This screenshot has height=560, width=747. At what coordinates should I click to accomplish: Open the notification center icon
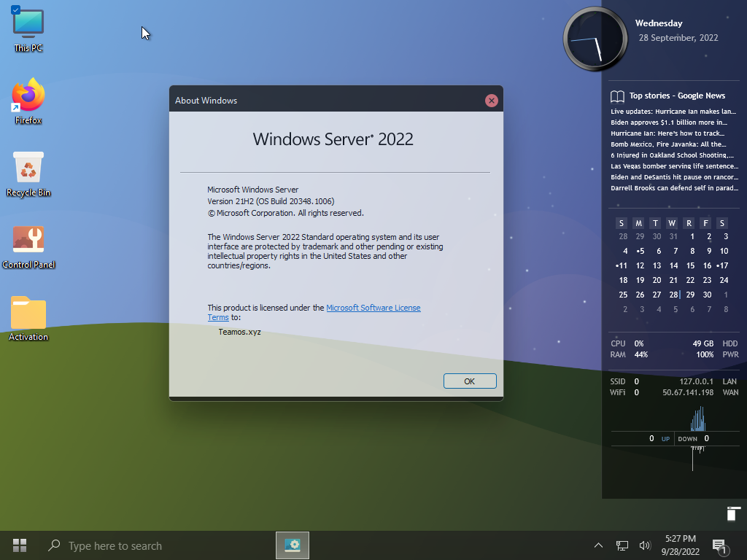pyautogui.click(x=719, y=545)
